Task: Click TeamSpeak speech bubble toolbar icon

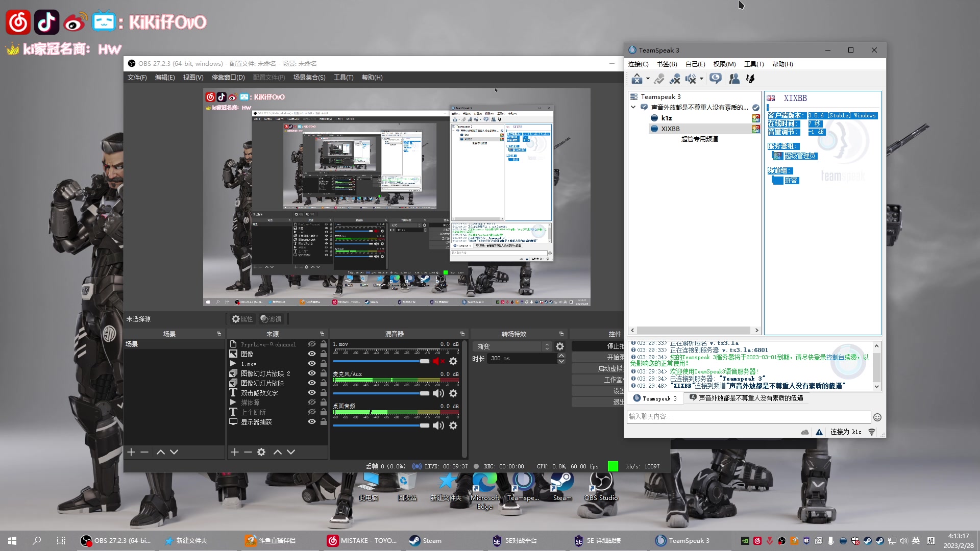Action: click(716, 79)
